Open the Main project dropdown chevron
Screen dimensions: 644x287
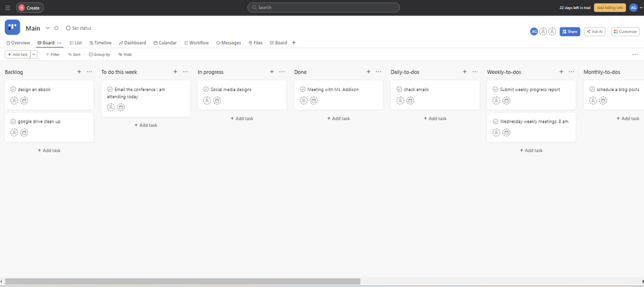click(48, 28)
